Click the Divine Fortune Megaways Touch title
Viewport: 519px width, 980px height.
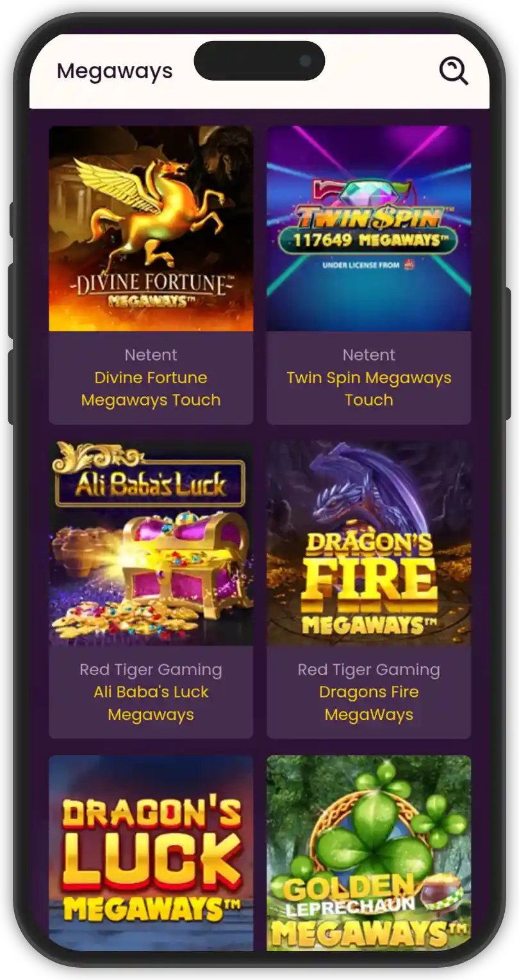(x=151, y=389)
